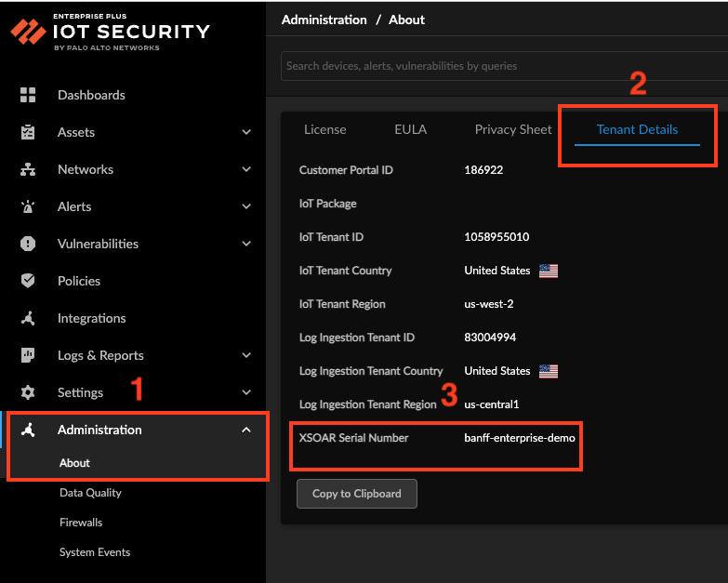Click the IoT Tenant Region value us-west-2

click(488, 303)
